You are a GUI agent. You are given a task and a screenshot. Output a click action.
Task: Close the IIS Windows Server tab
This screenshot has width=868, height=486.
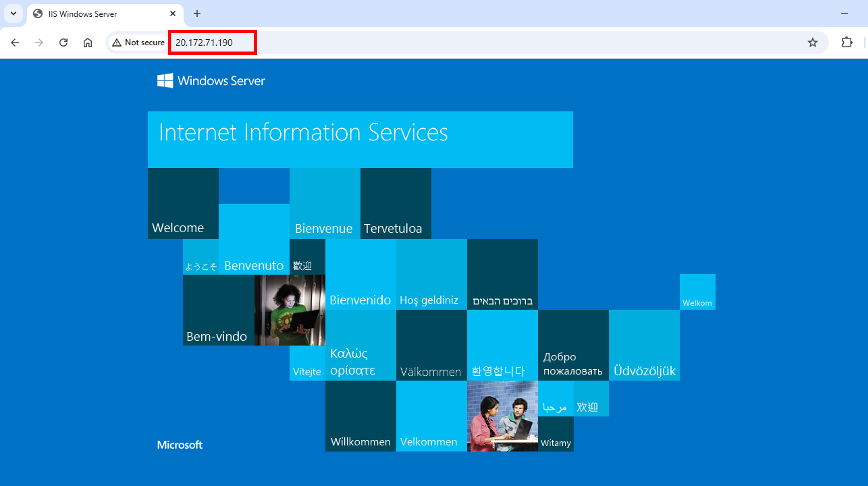click(x=173, y=14)
